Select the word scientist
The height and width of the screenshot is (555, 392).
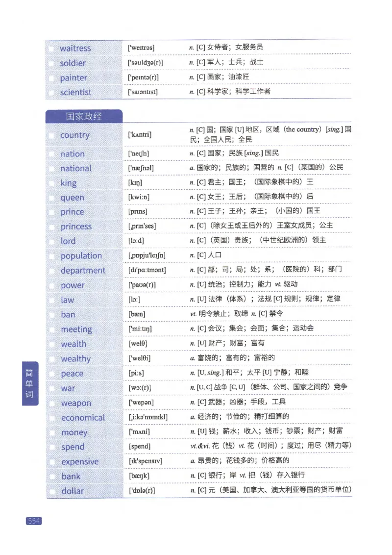[75, 92]
